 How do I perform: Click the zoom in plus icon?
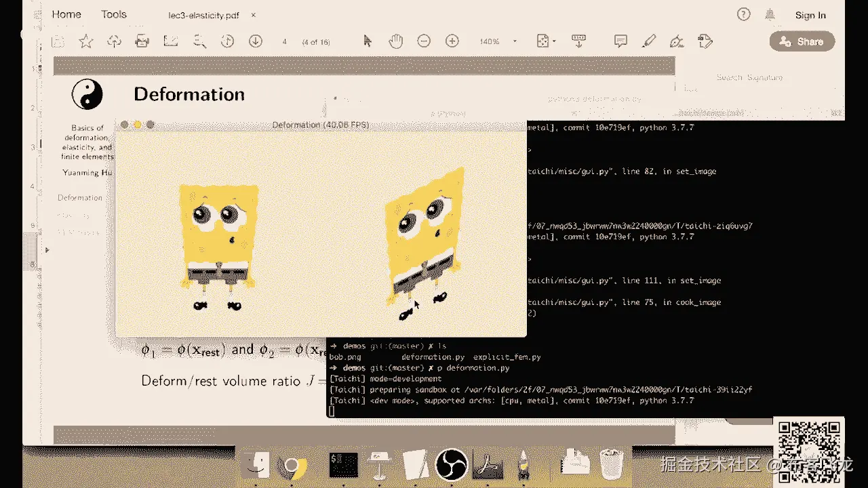(452, 41)
